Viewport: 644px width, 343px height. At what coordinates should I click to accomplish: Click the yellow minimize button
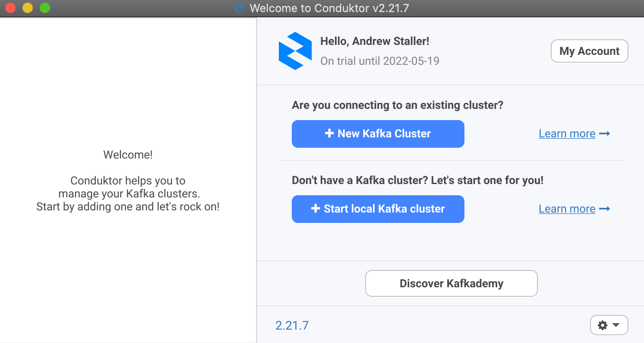pos(27,7)
